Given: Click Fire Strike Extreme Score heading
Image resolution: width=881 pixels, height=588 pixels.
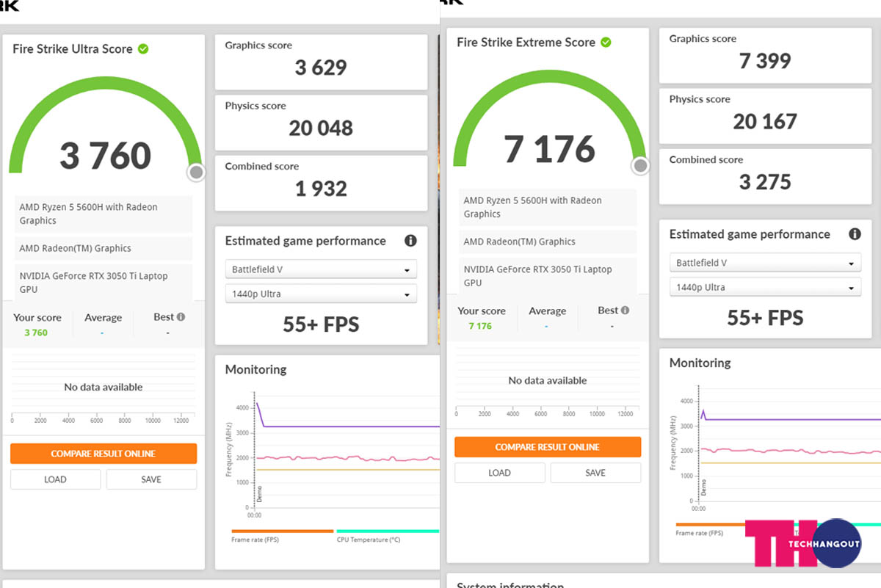Looking at the screenshot, I should pyautogui.click(x=526, y=43).
